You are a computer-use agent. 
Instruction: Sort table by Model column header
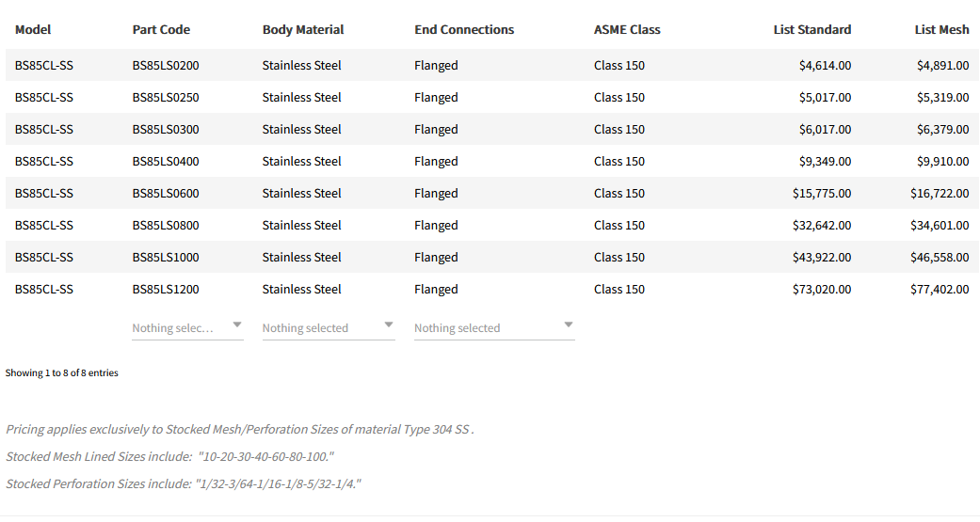(33, 29)
